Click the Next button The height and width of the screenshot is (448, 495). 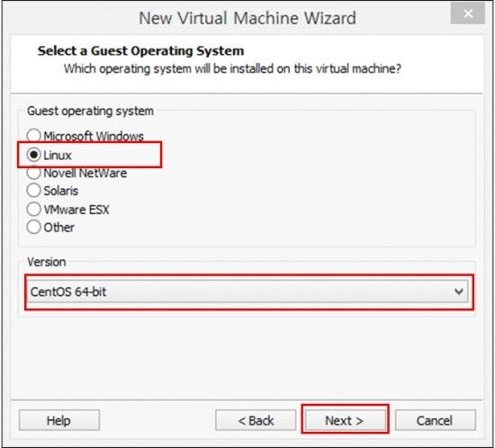click(x=345, y=420)
